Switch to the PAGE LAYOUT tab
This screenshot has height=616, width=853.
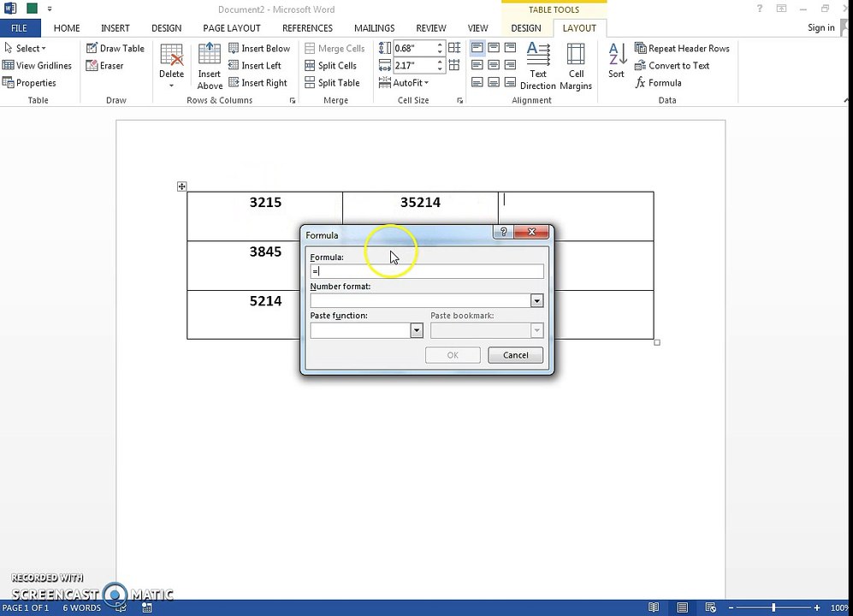tap(232, 28)
